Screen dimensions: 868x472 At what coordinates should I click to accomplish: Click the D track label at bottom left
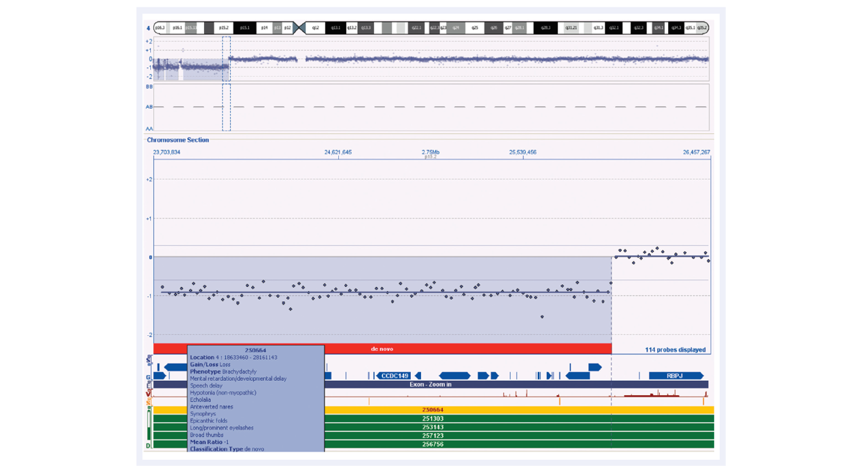tap(148, 446)
